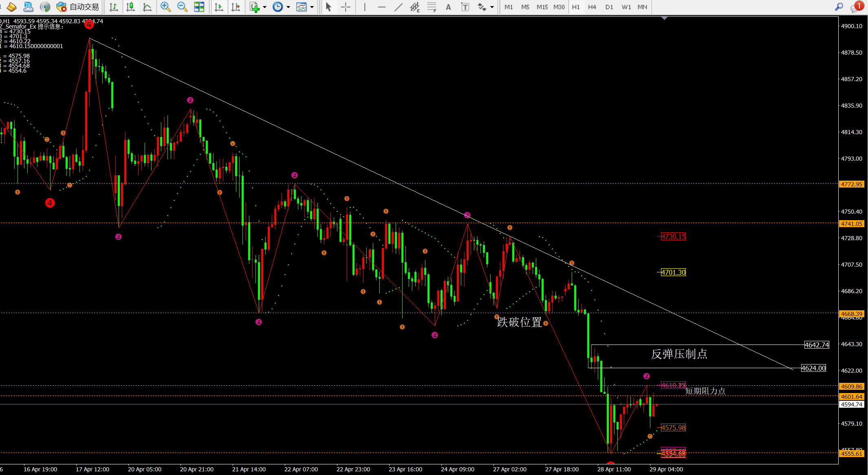Screen dimensions: 868x475
Task: Click the yellow 4701.30 level label
Action: (x=673, y=272)
